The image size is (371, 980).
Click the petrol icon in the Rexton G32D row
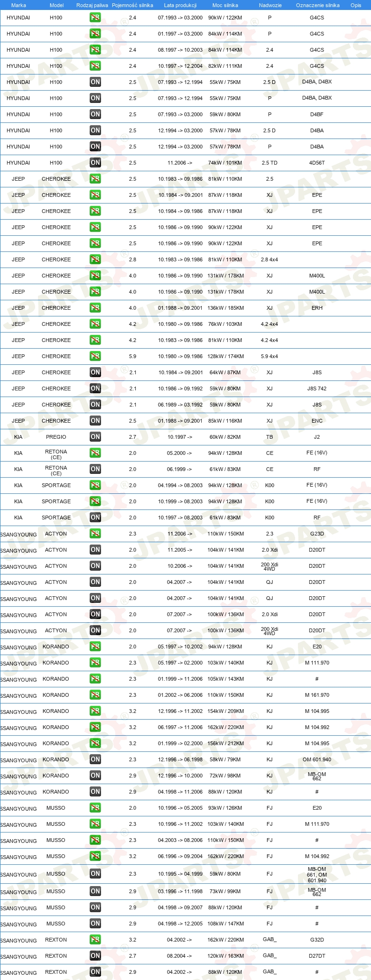point(95,940)
